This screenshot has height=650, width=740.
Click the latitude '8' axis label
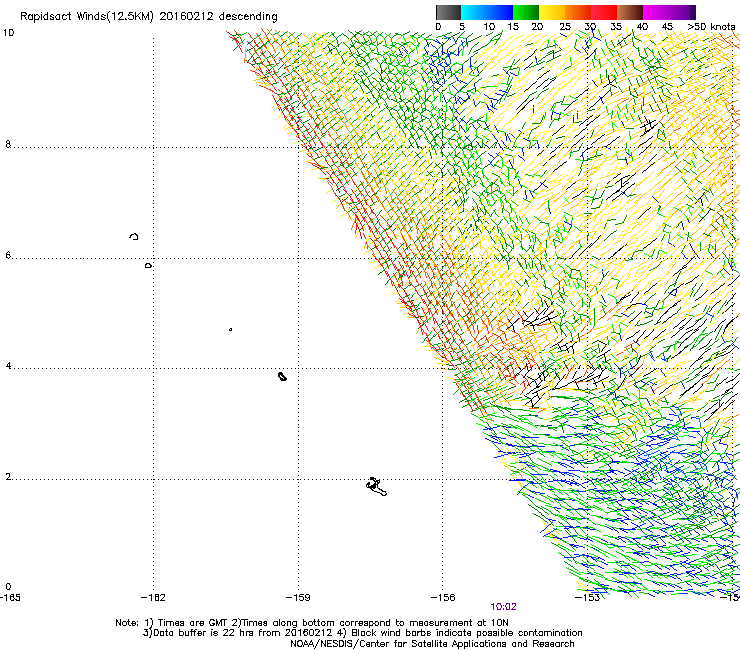[x=8, y=144]
